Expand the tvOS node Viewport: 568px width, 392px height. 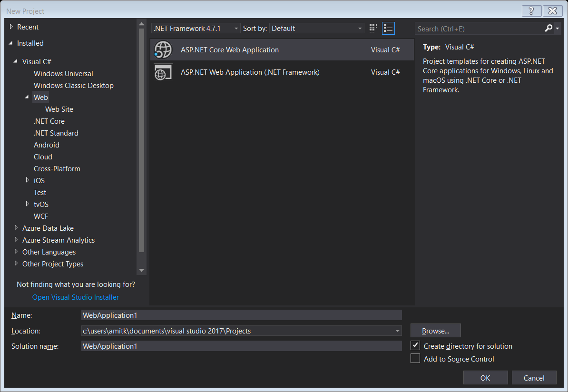coord(27,204)
